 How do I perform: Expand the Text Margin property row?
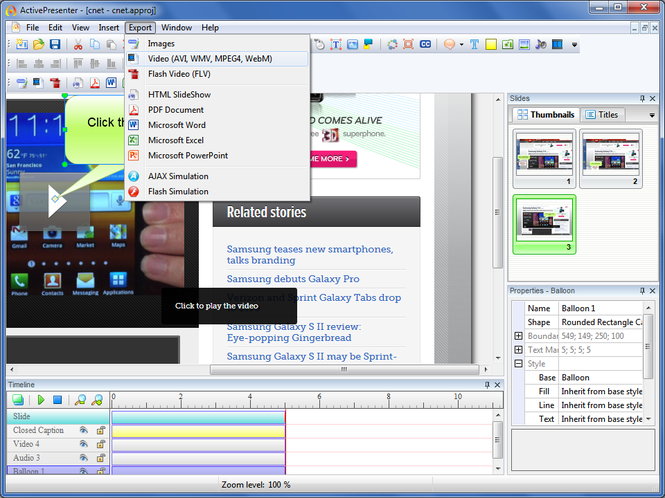(x=518, y=350)
